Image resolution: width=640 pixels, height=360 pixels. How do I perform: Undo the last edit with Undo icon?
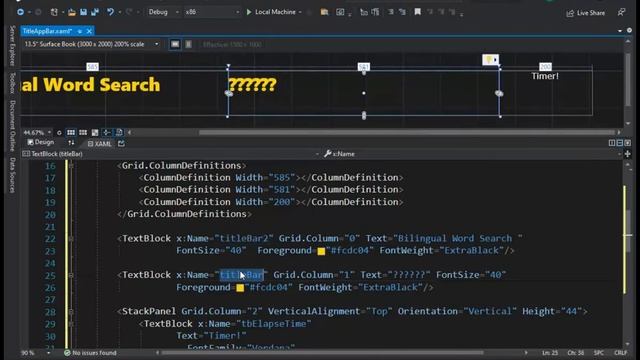110,12
